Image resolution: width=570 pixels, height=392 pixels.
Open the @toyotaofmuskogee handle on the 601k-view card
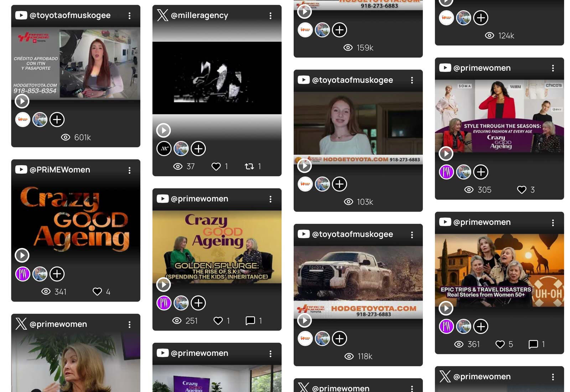click(x=70, y=15)
